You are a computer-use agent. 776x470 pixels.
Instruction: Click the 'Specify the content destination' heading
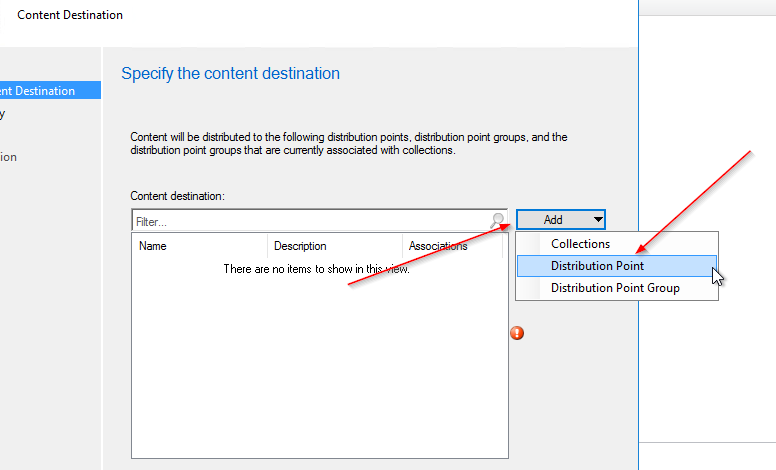230,73
